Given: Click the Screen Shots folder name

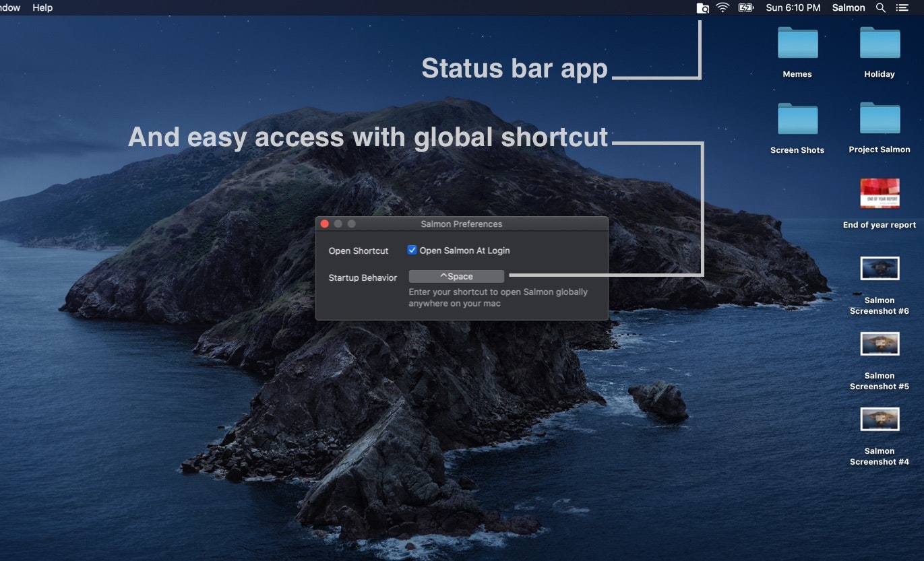Looking at the screenshot, I should tap(797, 150).
